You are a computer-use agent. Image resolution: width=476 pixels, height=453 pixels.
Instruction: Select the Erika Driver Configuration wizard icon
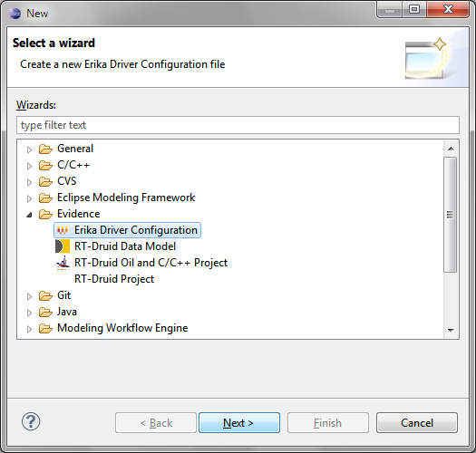[63, 230]
